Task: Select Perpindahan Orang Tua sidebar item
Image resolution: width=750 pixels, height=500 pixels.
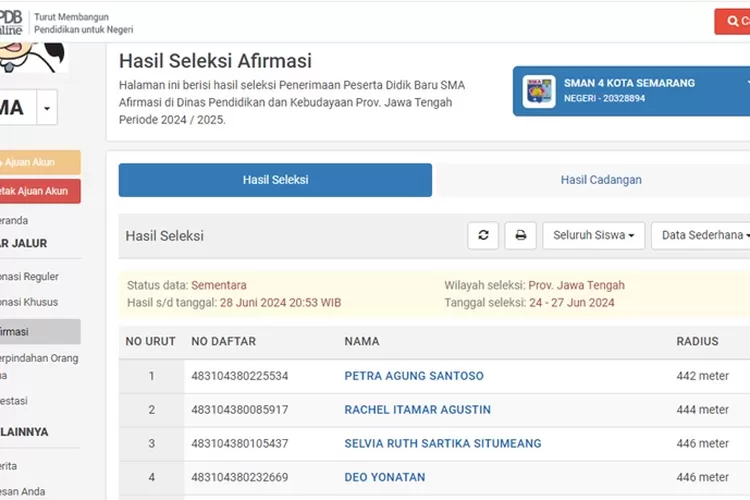Action: pyautogui.click(x=39, y=366)
